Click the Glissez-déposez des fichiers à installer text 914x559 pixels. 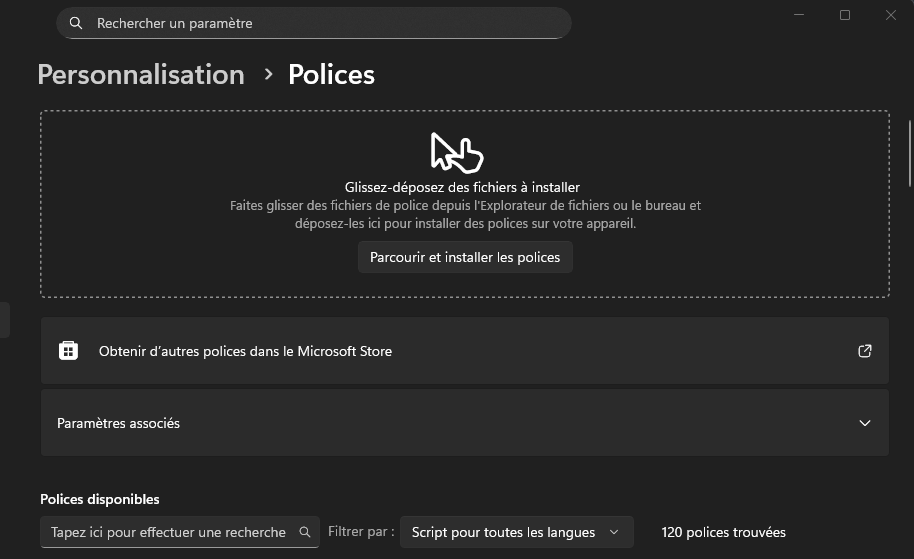pos(462,187)
